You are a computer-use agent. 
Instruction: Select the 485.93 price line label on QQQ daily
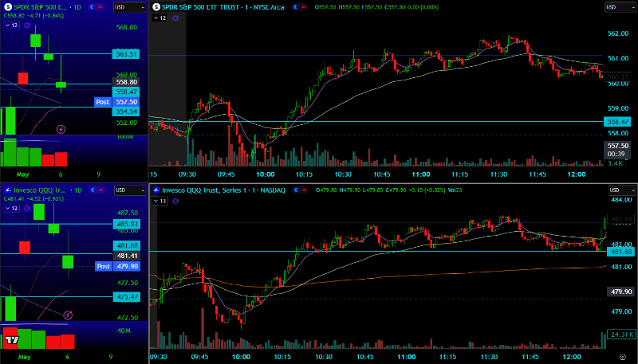pos(125,224)
